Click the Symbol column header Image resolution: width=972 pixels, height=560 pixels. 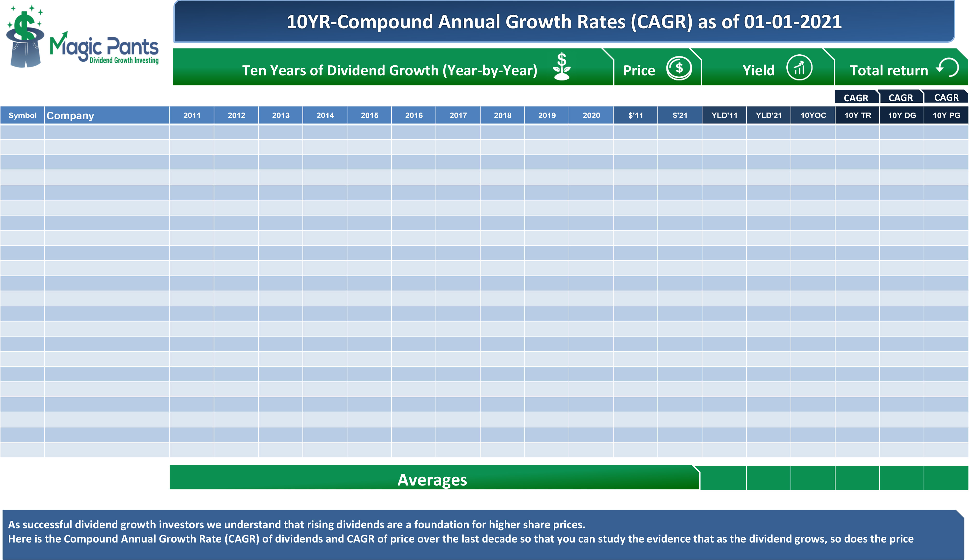click(22, 115)
